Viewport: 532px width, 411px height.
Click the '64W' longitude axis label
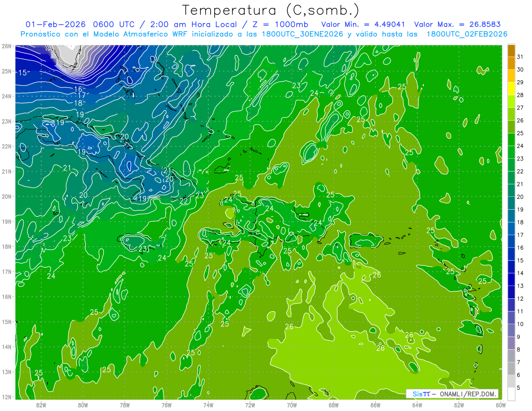pyautogui.click(x=417, y=404)
